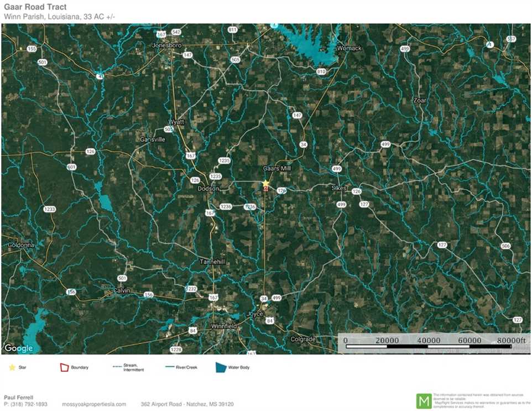The height and width of the screenshot is (411, 532).
Task: Click the Zoar town label
Action: click(420, 101)
